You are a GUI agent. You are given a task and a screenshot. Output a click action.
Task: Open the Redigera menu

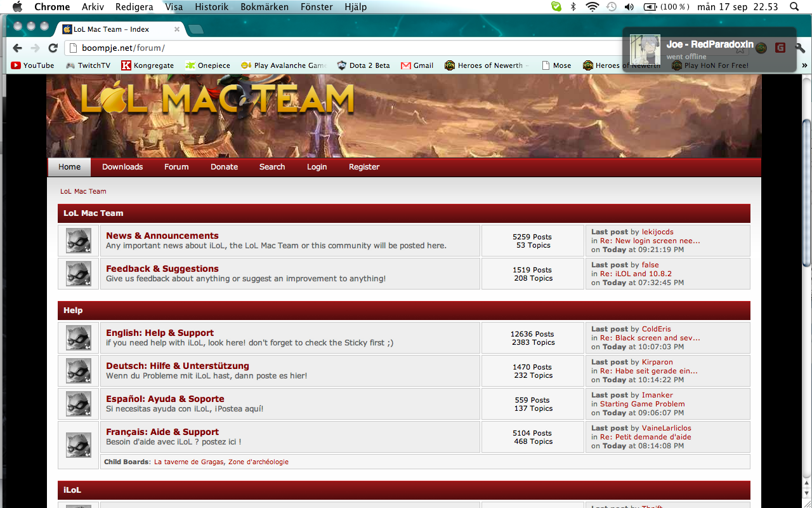pos(134,7)
